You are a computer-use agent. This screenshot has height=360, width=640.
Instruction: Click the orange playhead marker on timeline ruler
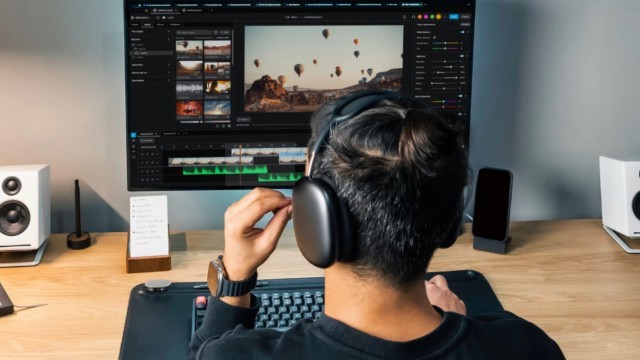pos(240,146)
